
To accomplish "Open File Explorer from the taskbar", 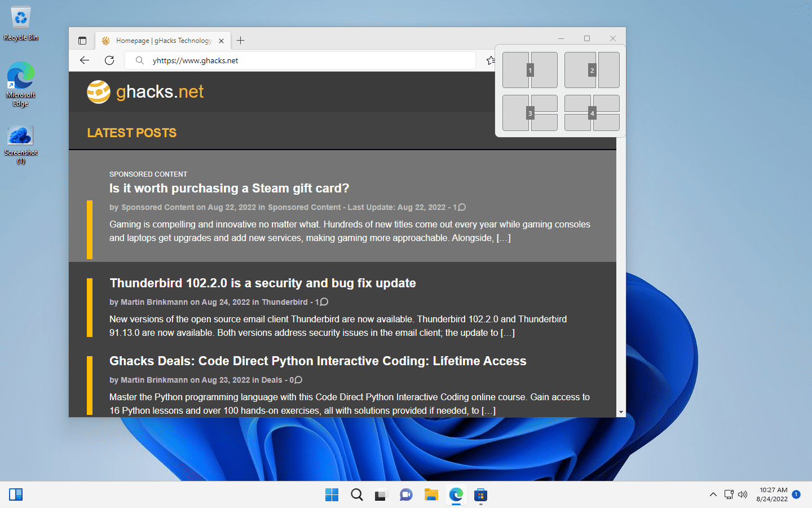I will point(431,494).
